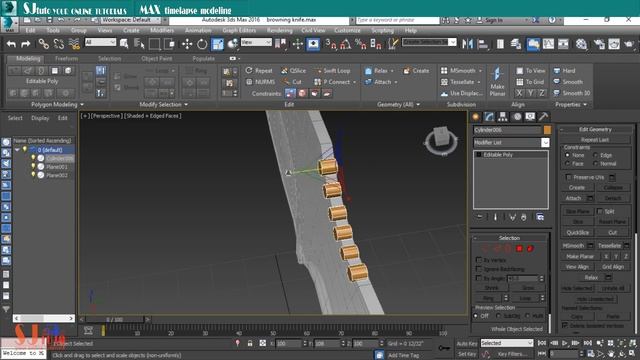
Task: Open the Graph Editors menu
Action: point(239,30)
